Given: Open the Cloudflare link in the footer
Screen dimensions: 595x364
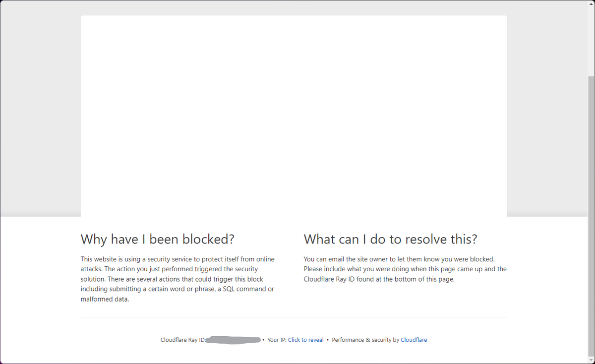Looking at the screenshot, I should pos(414,340).
